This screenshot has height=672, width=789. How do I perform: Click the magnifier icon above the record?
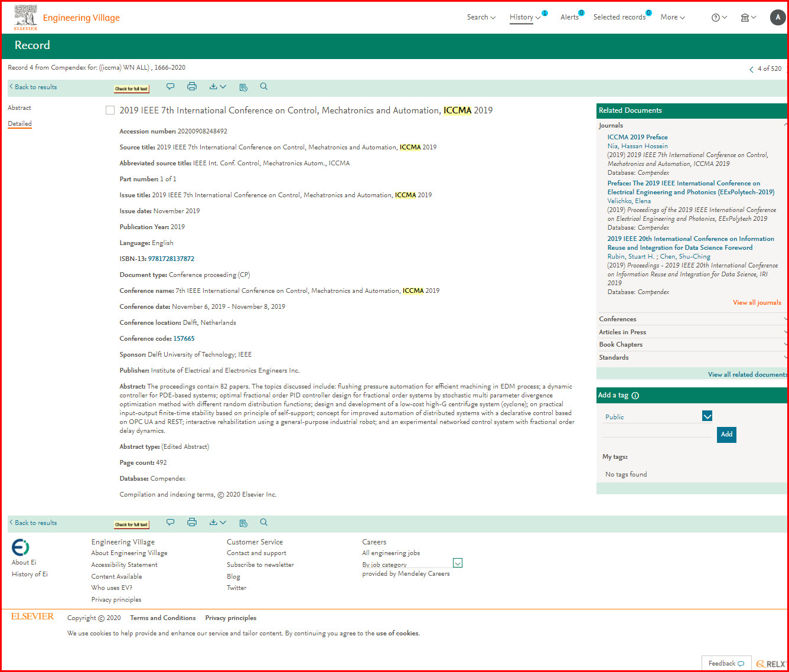coord(264,87)
